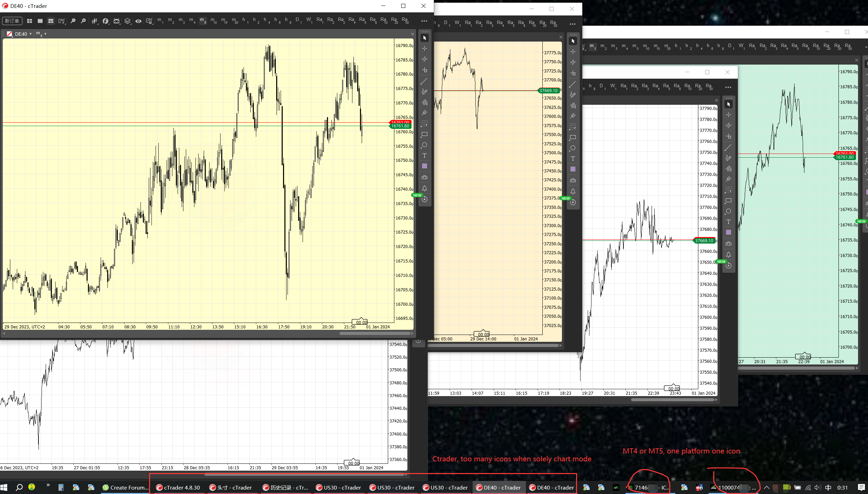The height and width of the screenshot is (494, 868).
Task: Select the text annotation tool
Action: 425,156
